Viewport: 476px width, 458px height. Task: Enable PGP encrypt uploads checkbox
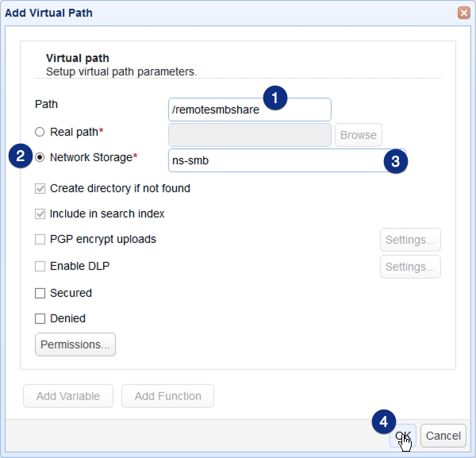[40, 240]
